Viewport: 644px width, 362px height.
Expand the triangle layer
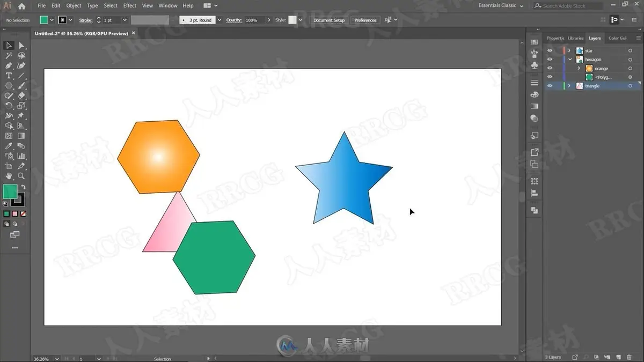pyautogui.click(x=569, y=86)
